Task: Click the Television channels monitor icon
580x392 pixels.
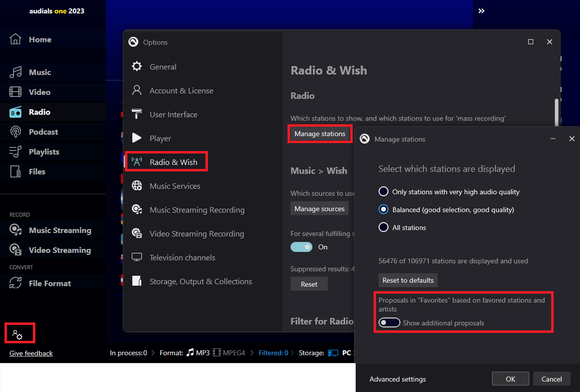Action: pyautogui.click(x=137, y=257)
